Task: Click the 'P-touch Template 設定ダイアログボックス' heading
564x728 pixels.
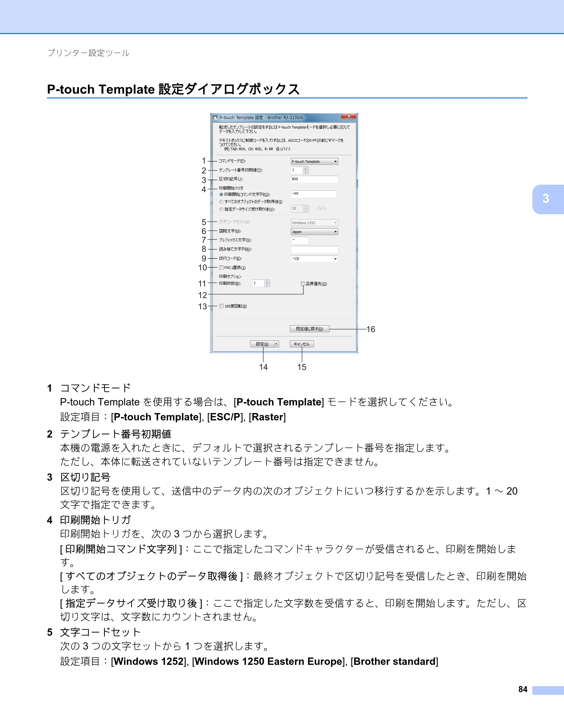Action: point(173,89)
